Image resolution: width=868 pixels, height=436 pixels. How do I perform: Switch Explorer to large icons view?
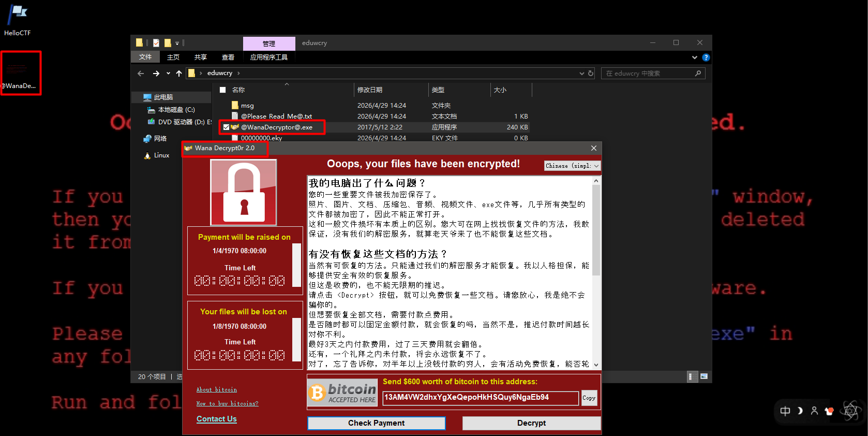704,376
